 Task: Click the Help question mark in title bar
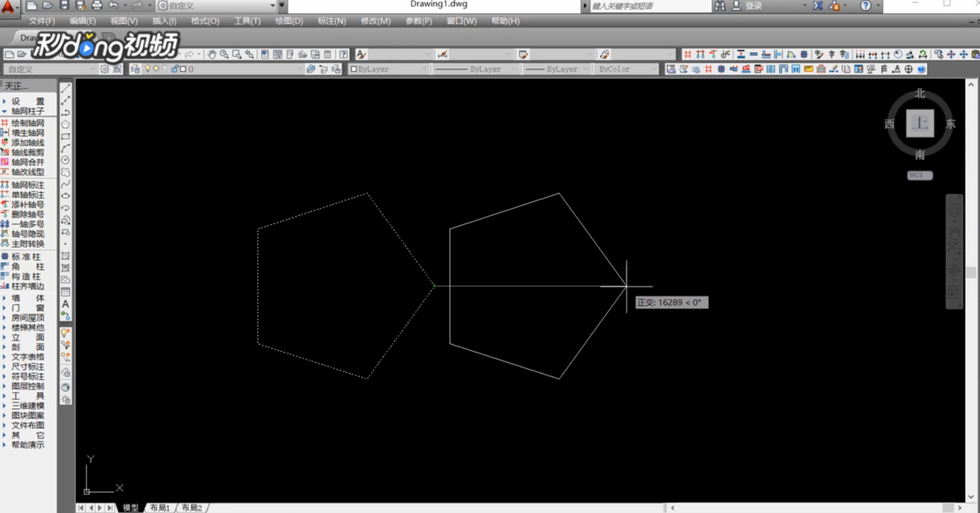pyautogui.click(x=865, y=6)
